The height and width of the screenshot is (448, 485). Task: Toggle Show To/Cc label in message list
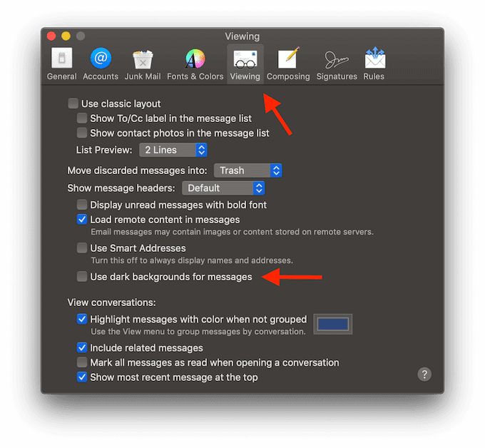(82, 118)
